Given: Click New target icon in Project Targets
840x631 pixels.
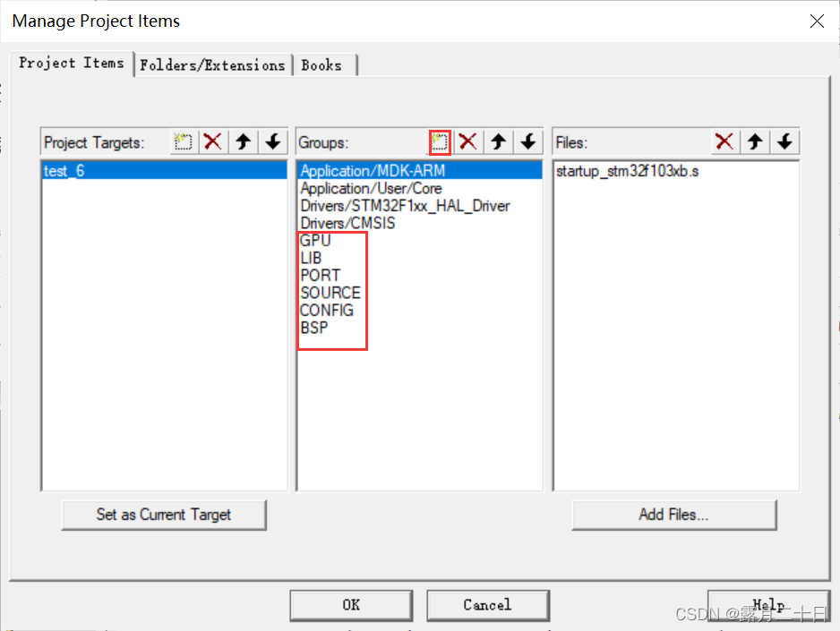Looking at the screenshot, I should [x=184, y=141].
